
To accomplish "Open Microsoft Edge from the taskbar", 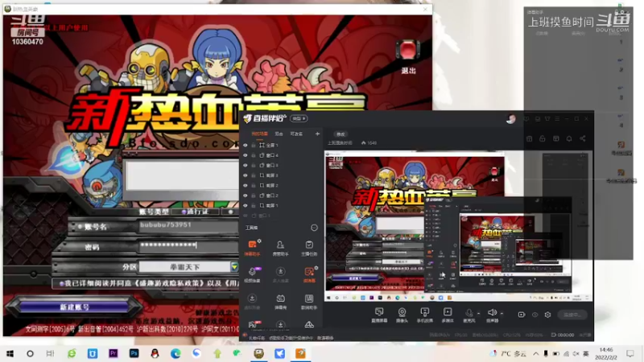I will 175,353.
